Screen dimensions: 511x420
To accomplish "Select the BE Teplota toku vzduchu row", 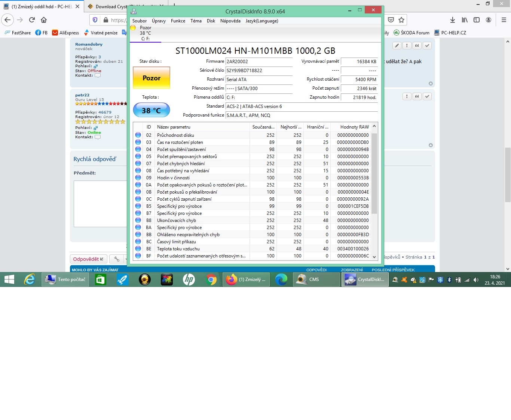I will point(252,249).
